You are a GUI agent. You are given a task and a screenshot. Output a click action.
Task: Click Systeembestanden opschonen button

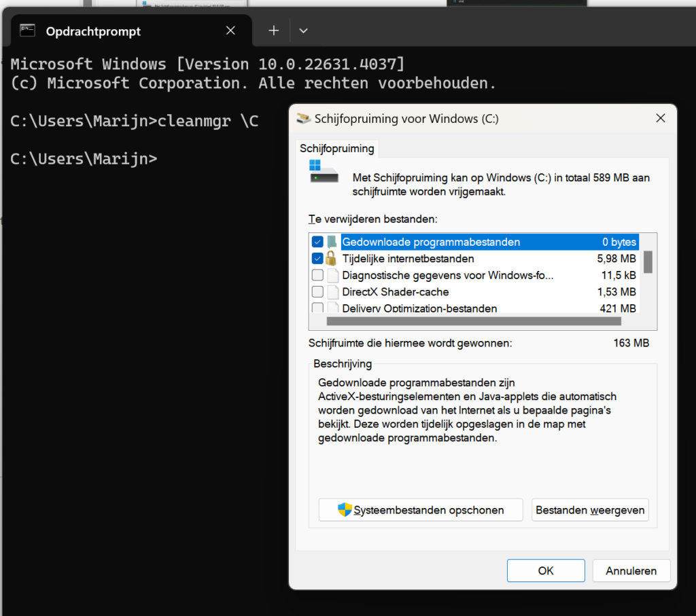pyautogui.click(x=420, y=510)
